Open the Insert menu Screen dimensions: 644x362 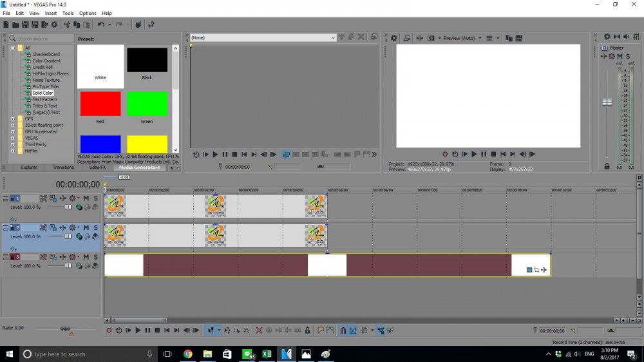51,13
